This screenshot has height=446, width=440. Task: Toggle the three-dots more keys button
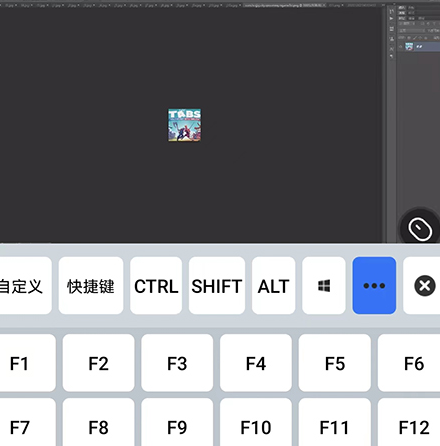(x=374, y=286)
